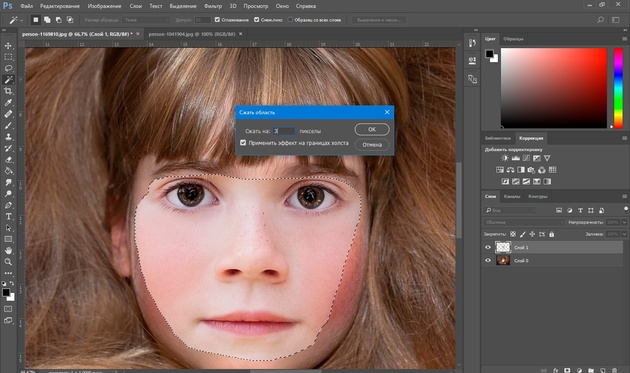This screenshot has height=373, width=630.
Task: Open the tool preset picker arrow
Action: pyautogui.click(x=22, y=20)
